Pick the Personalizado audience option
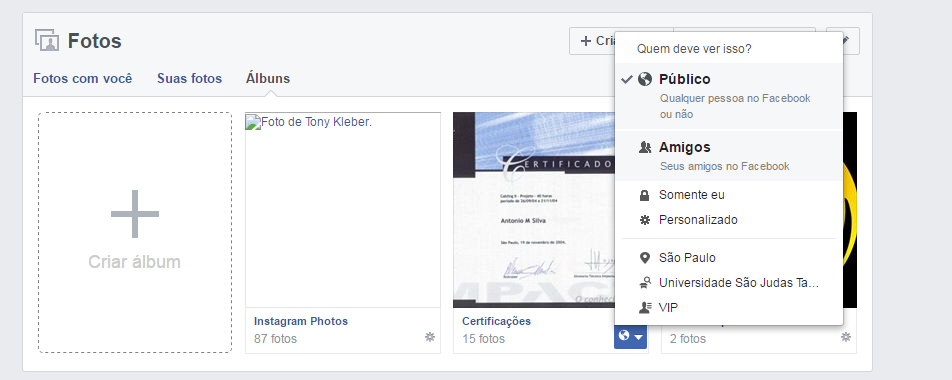952x380 pixels. click(729, 220)
